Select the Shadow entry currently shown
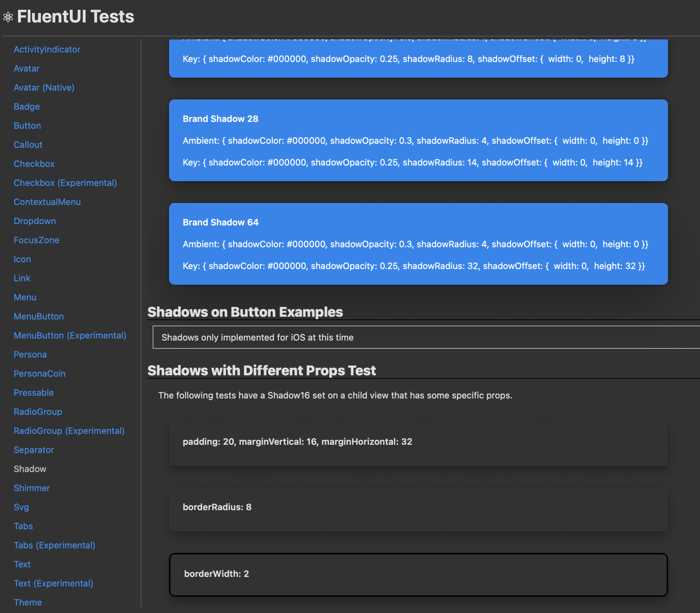Image resolution: width=700 pixels, height=613 pixels. 30,469
